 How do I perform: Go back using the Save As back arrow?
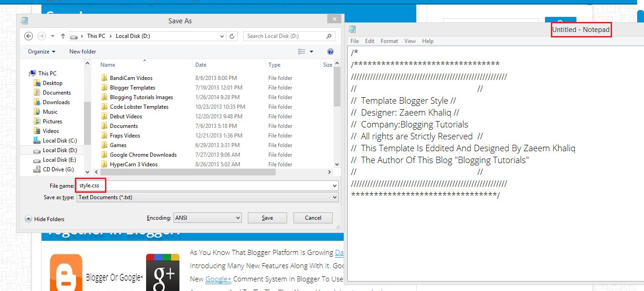(x=28, y=36)
